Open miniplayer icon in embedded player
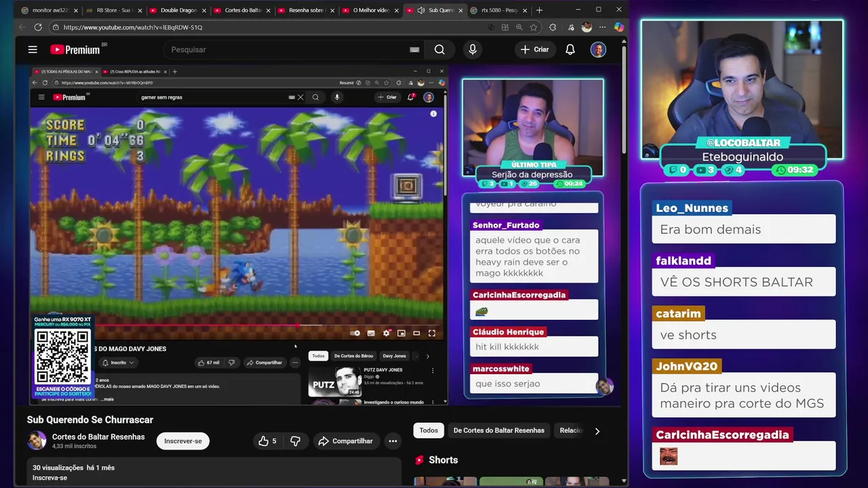 click(x=401, y=333)
